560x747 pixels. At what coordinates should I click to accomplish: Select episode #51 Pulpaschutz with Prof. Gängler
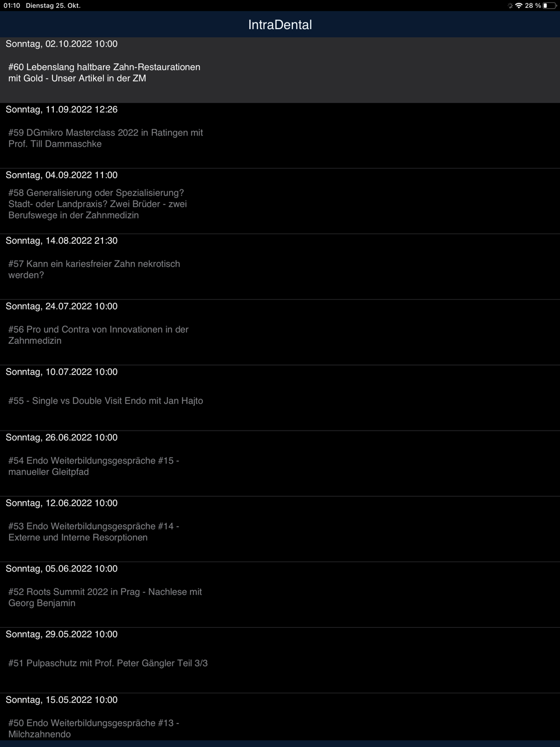click(x=108, y=663)
